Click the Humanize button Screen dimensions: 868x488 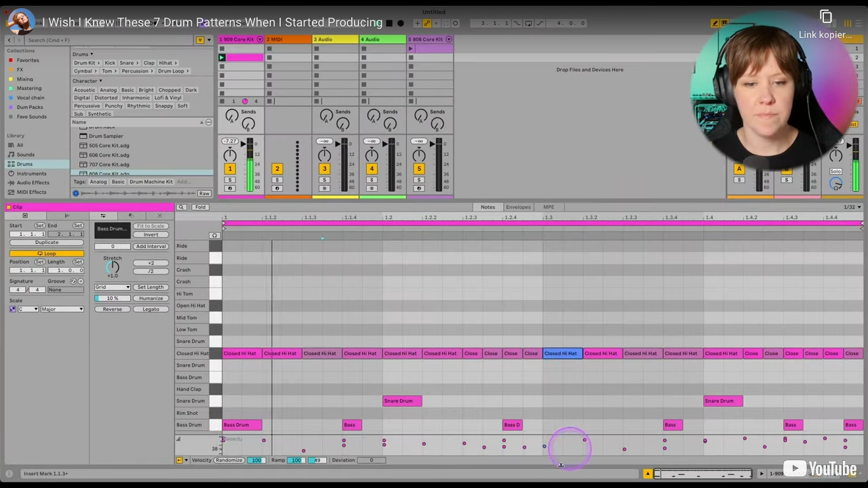(x=151, y=298)
